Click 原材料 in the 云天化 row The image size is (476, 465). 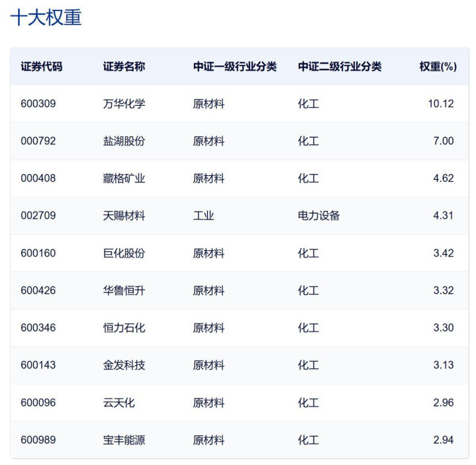[209, 403]
